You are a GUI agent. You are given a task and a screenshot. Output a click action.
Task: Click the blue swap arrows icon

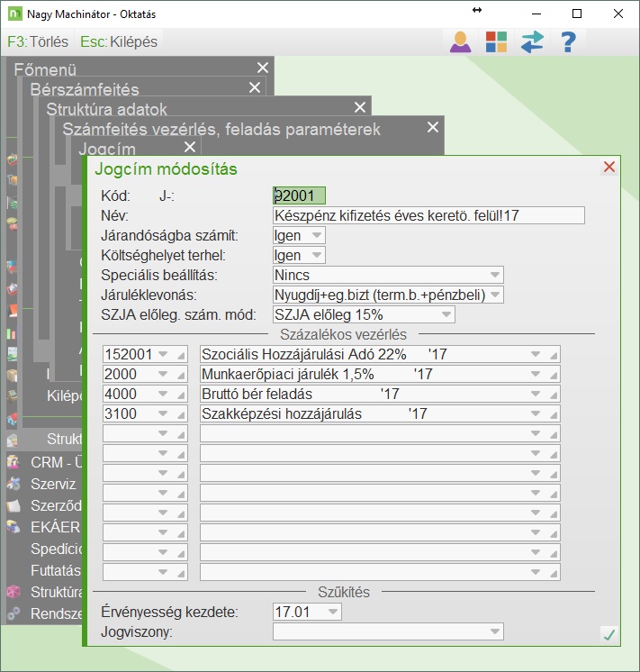tap(532, 42)
